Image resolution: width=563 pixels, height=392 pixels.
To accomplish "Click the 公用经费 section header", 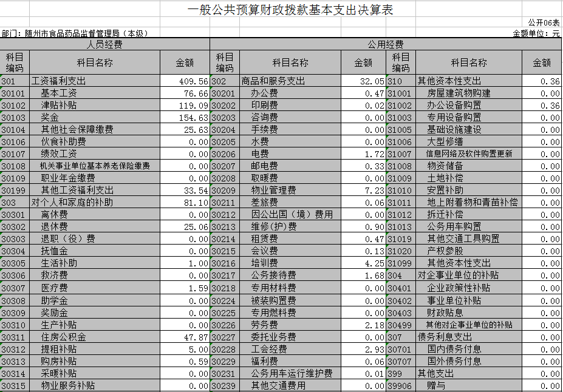I will [385, 44].
